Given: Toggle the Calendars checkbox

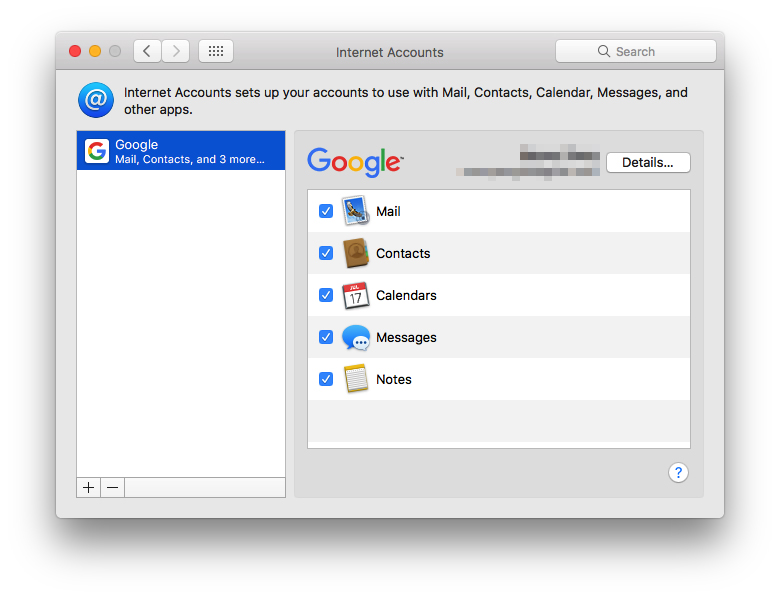Looking at the screenshot, I should (326, 296).
